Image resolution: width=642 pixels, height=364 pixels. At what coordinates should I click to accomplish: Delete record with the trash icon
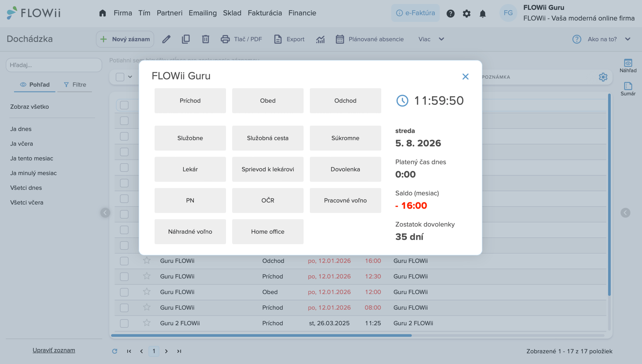click(205, 39)
